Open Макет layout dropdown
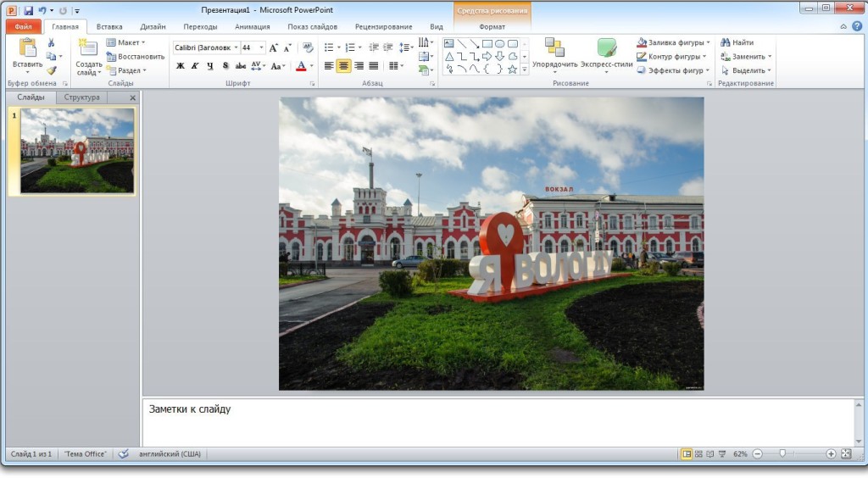 (x=125, y=42)
